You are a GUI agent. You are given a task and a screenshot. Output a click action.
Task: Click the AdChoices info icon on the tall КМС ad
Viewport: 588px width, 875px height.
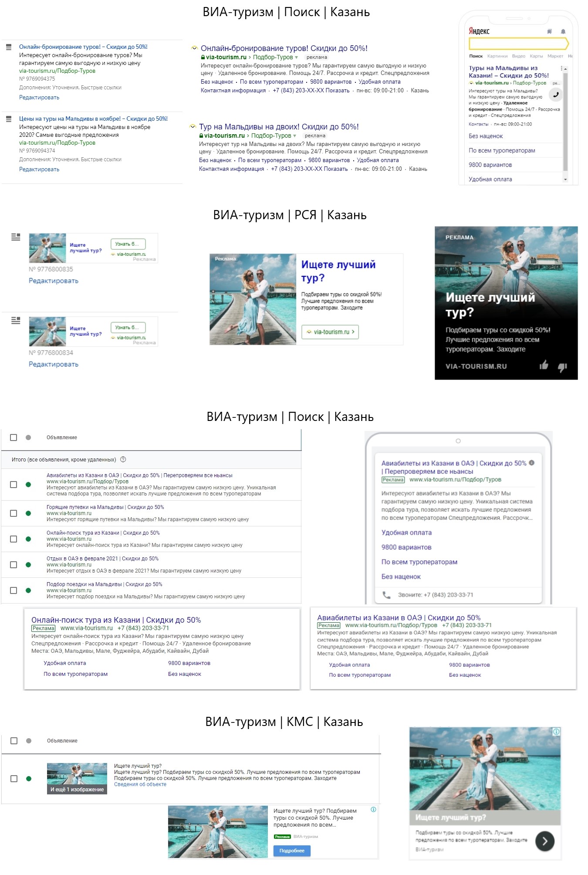tap(556, 732)
